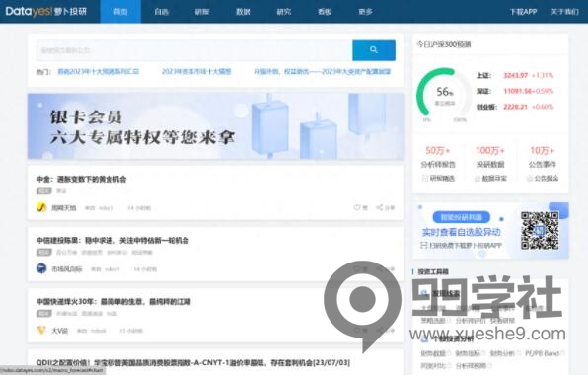Viewport: 588px width, 376px height.
Task: Click the Datayes 萝卜投研 logo
Action: tap(46, 11)
